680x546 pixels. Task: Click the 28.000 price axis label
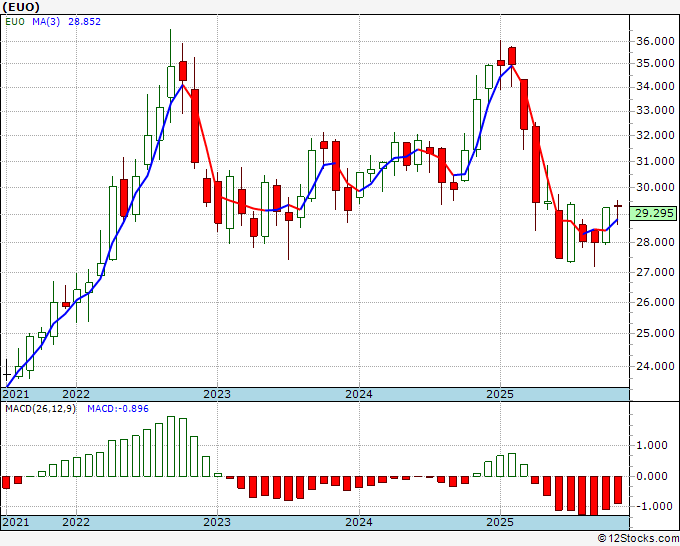655,242
